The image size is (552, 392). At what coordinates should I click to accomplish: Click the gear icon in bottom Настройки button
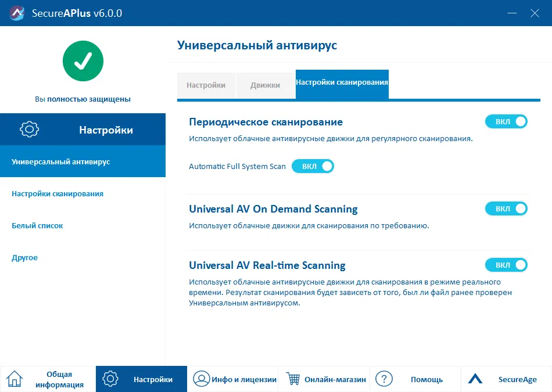(110, 379)
